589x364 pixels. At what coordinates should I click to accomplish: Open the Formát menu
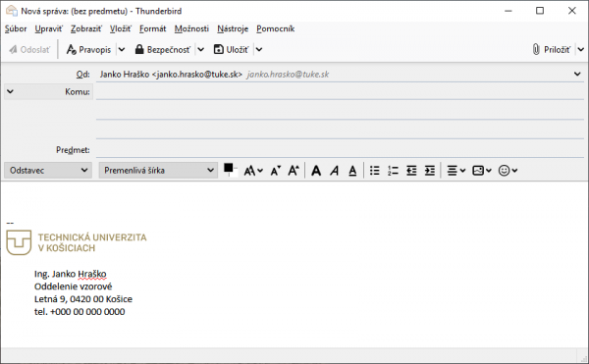click(x=152, y=28)
